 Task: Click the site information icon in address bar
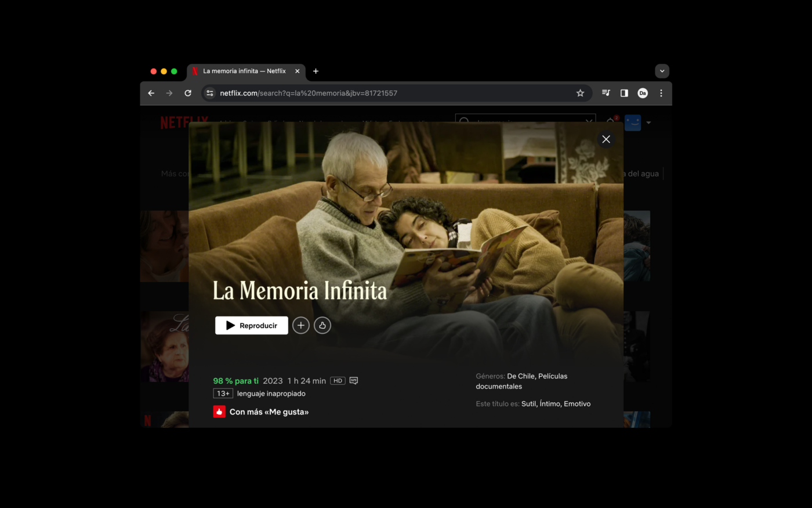[x=209, y=93]
